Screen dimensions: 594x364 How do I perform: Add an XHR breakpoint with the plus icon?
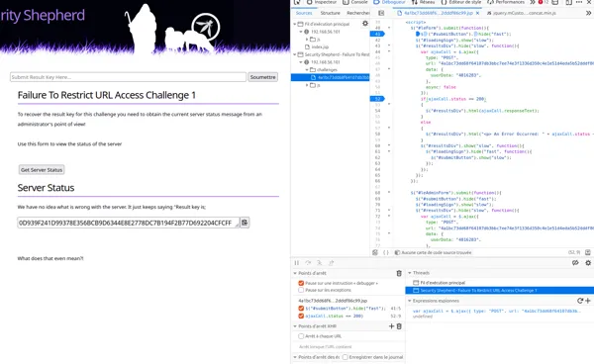pos(392,326)
